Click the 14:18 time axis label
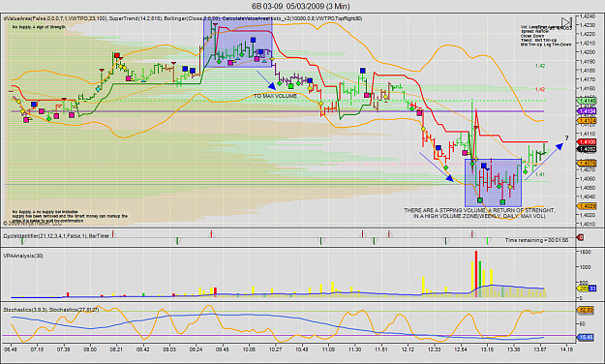Image resolution: width=605 pixels, height=364 pixels. tap(566, 349)
